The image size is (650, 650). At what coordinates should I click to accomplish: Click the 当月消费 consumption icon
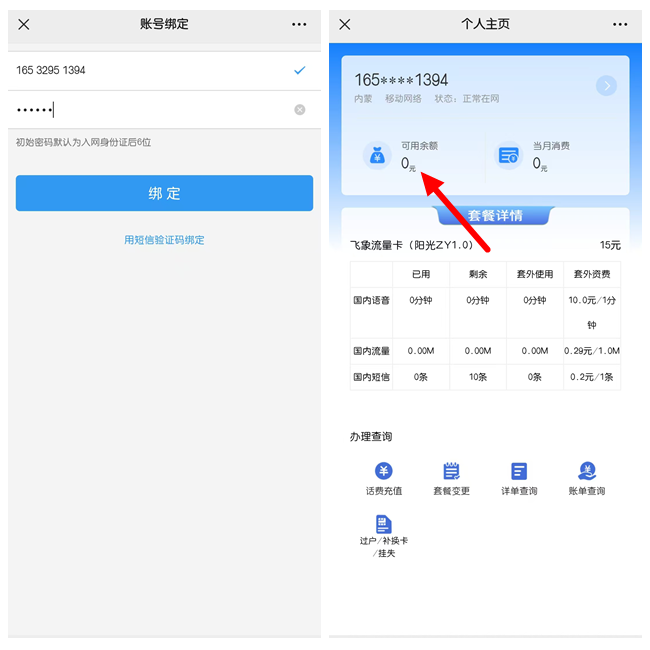click(509, 155)
